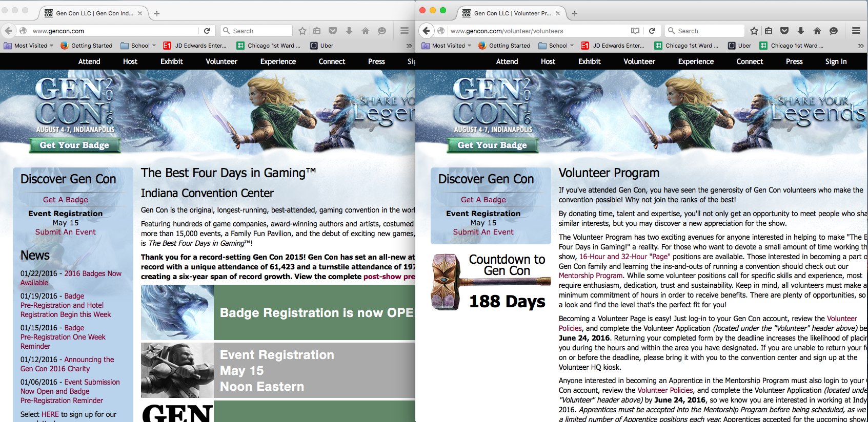Open new tab in left window
The width and height of the screenshot is (868, 422).
click(157, 14)
